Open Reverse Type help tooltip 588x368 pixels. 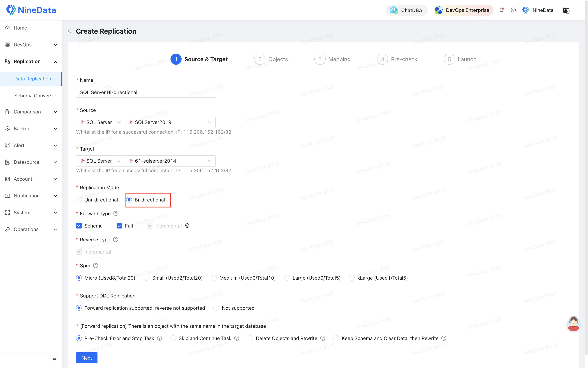116,240
